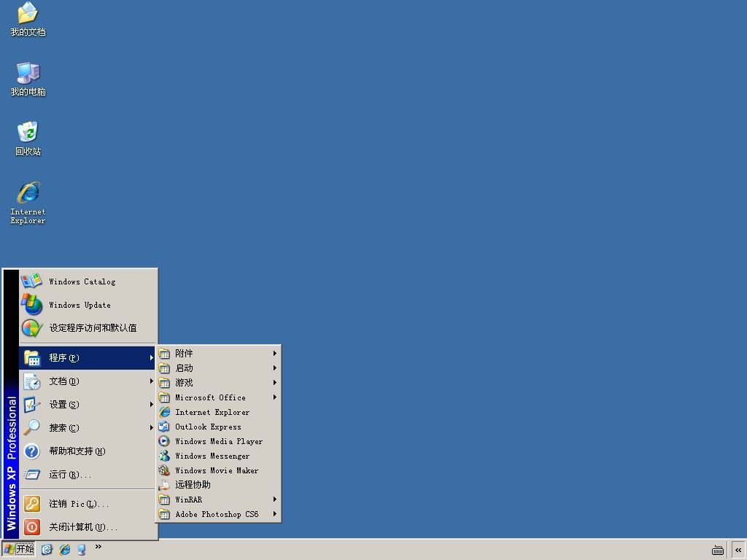This screenshot has height=560, width=747.
Task: Expand the 游戏 submenu arrow
Action: coord(275,382)
